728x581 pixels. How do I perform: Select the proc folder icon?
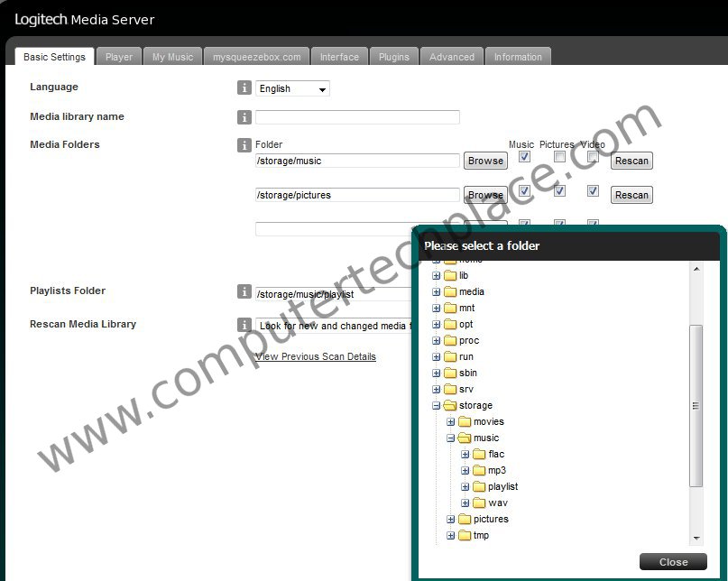click(x=450, y=340)
